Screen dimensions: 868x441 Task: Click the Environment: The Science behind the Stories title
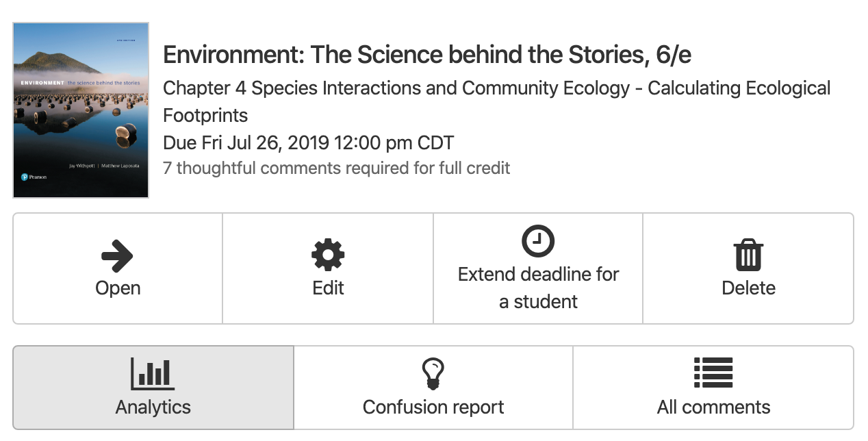tap(427, 55)
